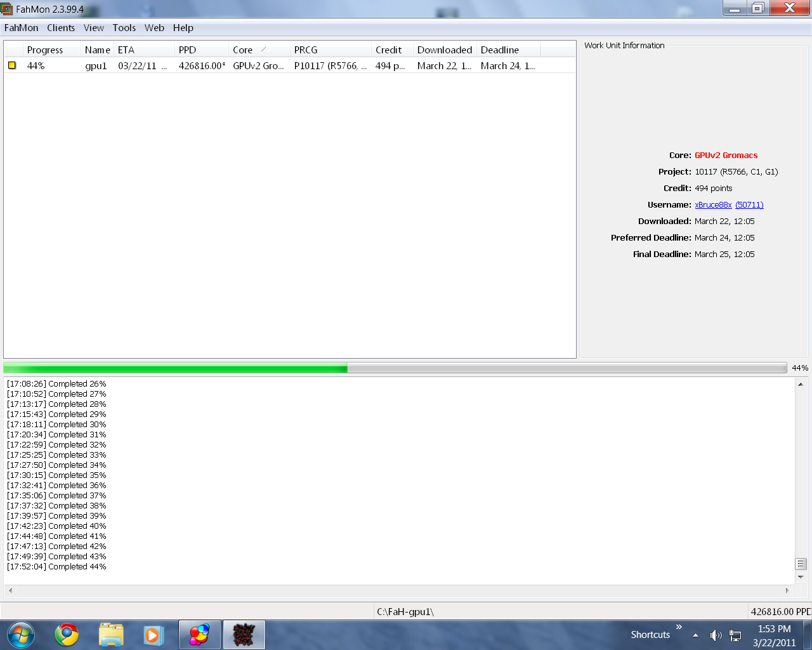Open the colorful balls taskbar app
This screenshot has width=812, height=650.
coord(199,635)
